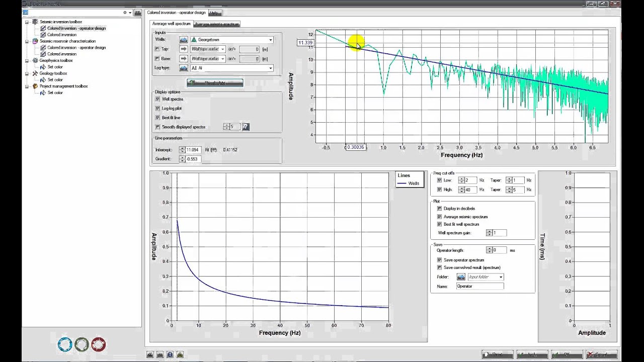Click the arrow button next to Top
The image size is (644, 362).
(184, 49)
